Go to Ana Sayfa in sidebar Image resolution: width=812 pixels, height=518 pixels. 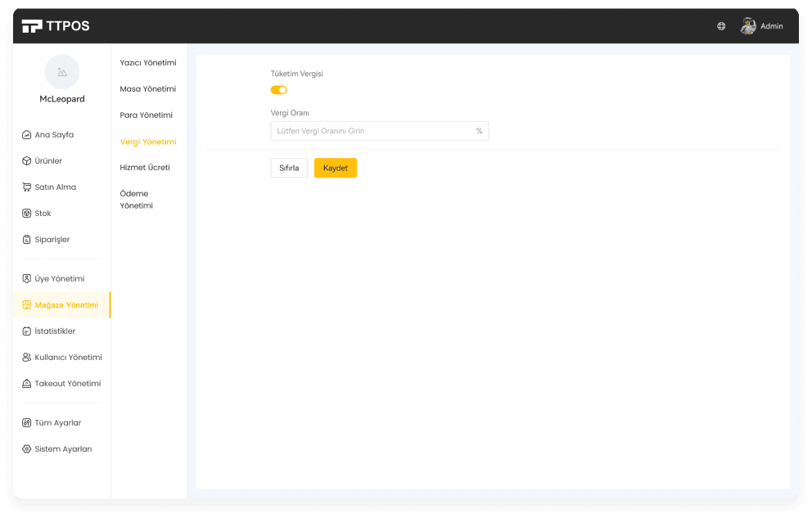(54, 135)
